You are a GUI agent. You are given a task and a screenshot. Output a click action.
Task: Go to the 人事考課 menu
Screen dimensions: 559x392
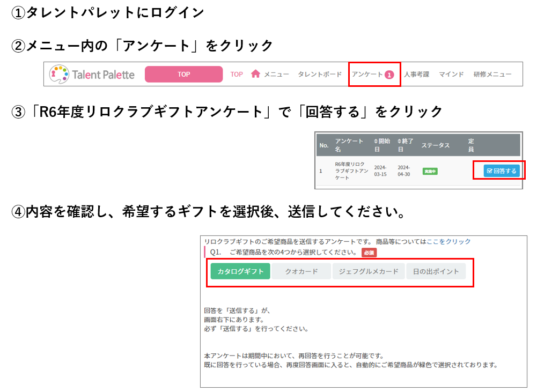(x=416, y=75)
